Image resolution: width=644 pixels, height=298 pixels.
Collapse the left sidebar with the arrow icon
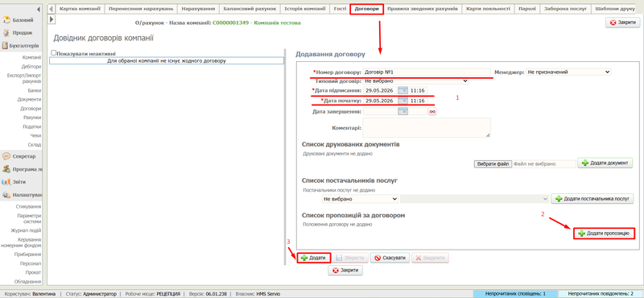click(39, 9)
